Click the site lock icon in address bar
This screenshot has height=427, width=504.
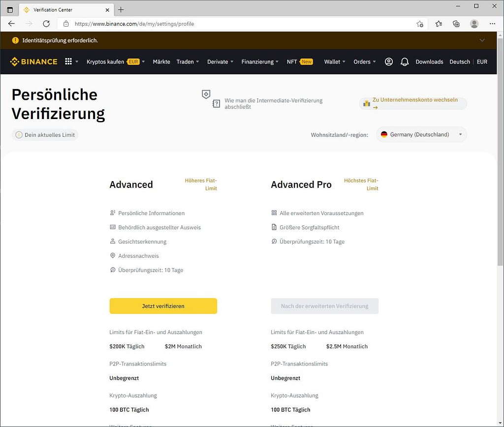coord(66,24)
